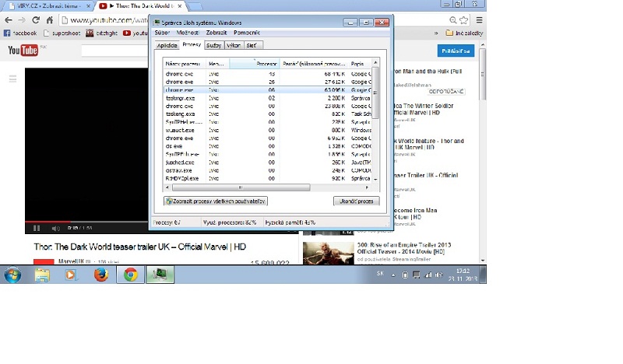Open the facebook bookmark
The image size is (623, 364).
click(x=20, y=33)
